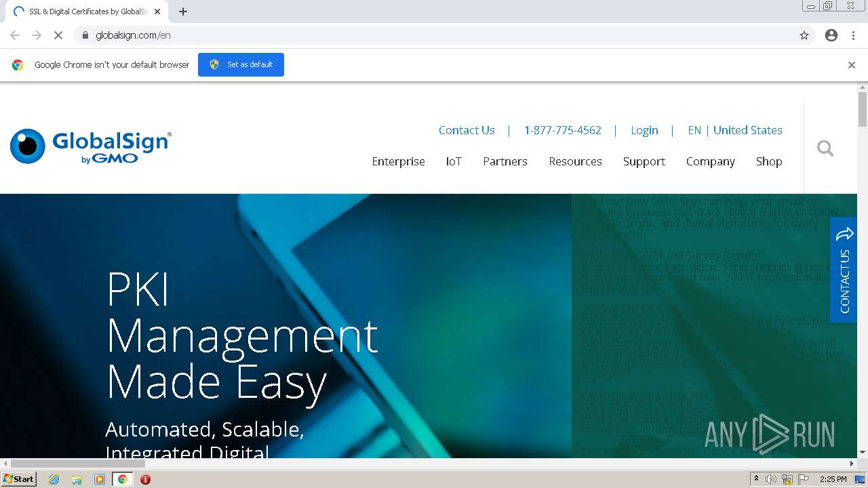Click the scroll right arrow of horizontal scrollbar

(852, 464)
